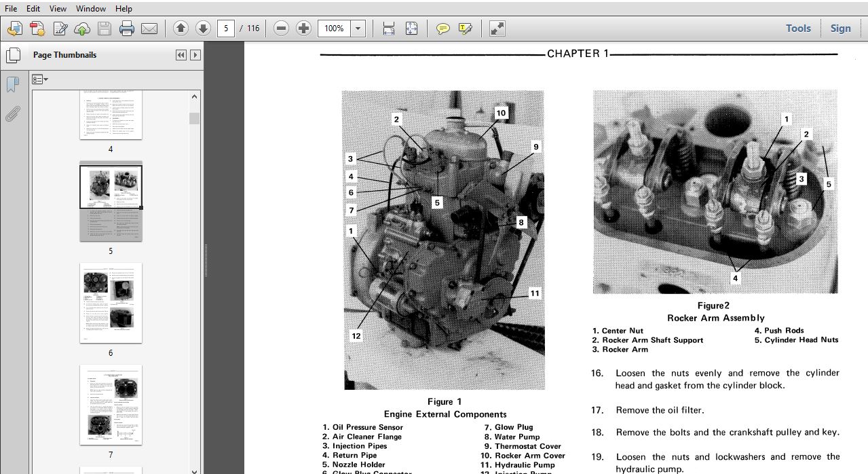
Task: Open the Bookmarks panel icon
Action: click(12, 85)
